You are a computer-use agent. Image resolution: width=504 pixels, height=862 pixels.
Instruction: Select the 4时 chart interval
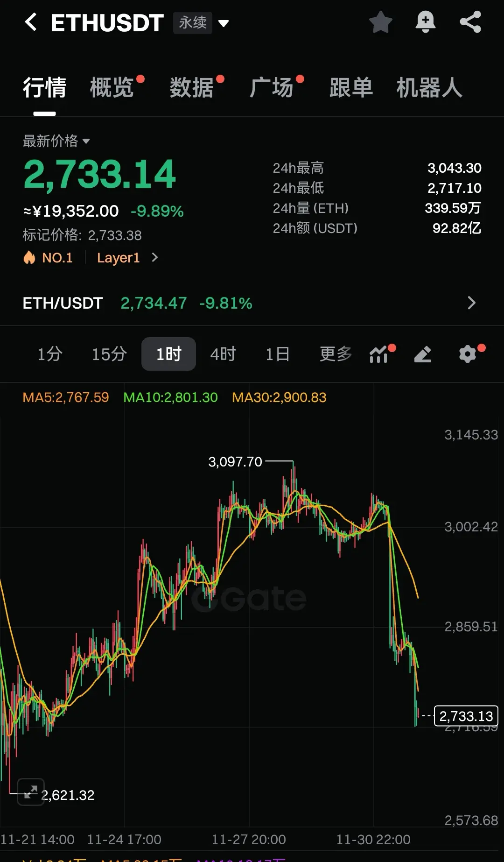223,354
